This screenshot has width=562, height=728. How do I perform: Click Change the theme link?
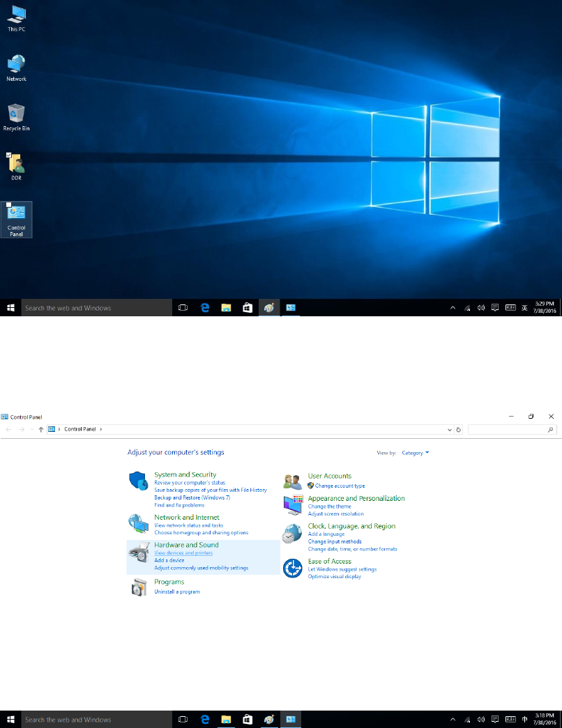pos(330,506)
